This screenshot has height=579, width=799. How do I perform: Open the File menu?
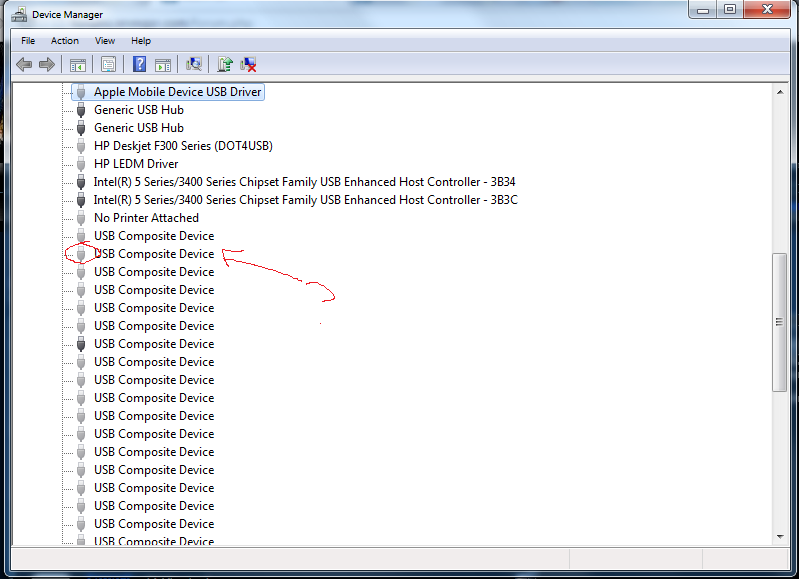coord(28,41)
